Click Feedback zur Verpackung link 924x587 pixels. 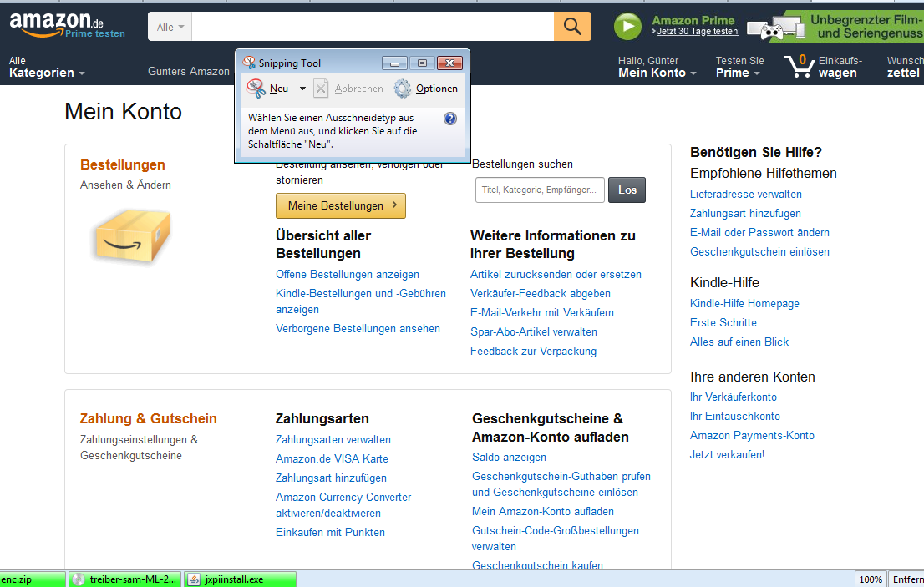[x=533, y=351]
